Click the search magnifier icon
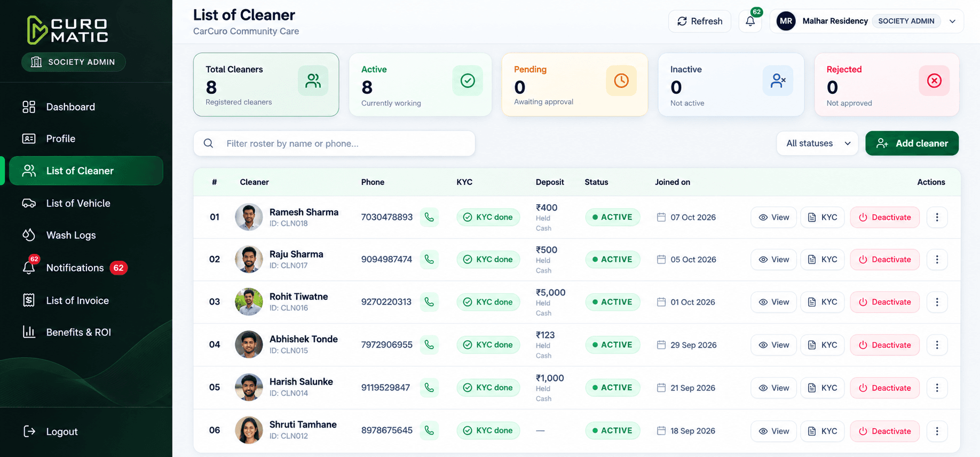Image resolution: width=980 pixels, height=457 pixels. (209, 143)
